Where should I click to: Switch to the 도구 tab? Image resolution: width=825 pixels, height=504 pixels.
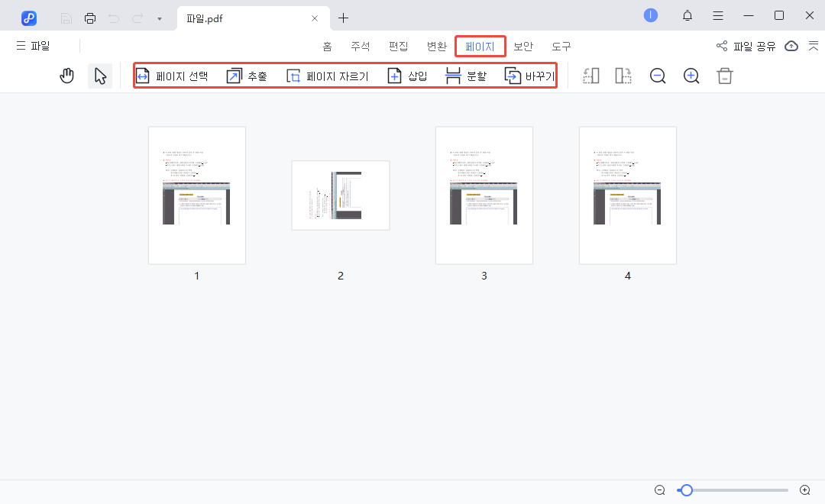(x=561, y=47)
